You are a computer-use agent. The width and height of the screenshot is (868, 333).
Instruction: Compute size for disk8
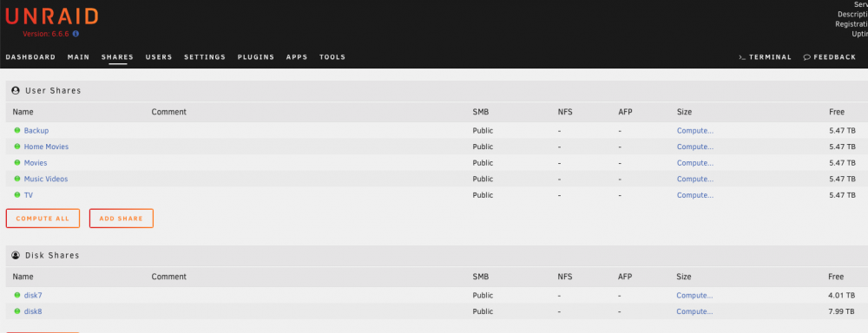coord(694,311)
